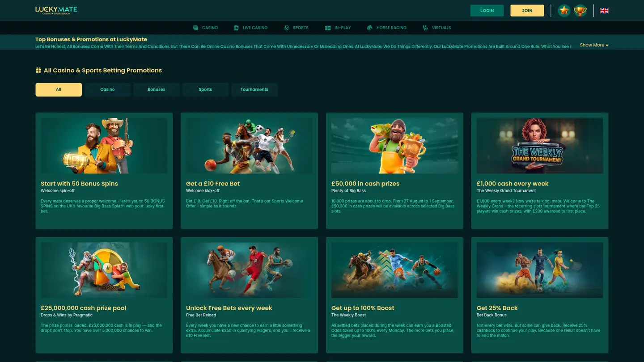Click the Live Casino nav icon
The width and height of the screenshot is (644, 362).
tap(236, 28)
